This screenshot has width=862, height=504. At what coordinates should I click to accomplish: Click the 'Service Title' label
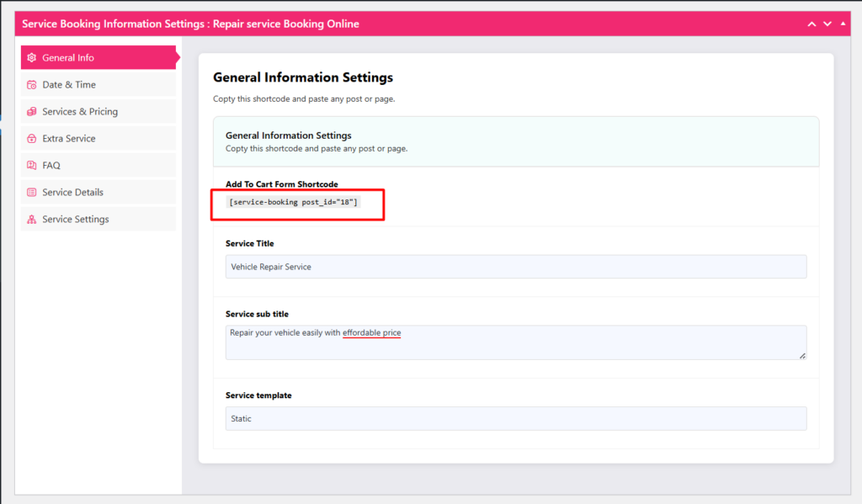coord(249,243)
